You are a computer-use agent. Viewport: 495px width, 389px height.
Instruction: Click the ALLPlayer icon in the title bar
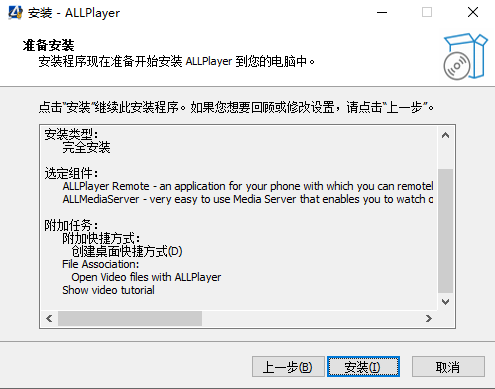click(15, 13)
